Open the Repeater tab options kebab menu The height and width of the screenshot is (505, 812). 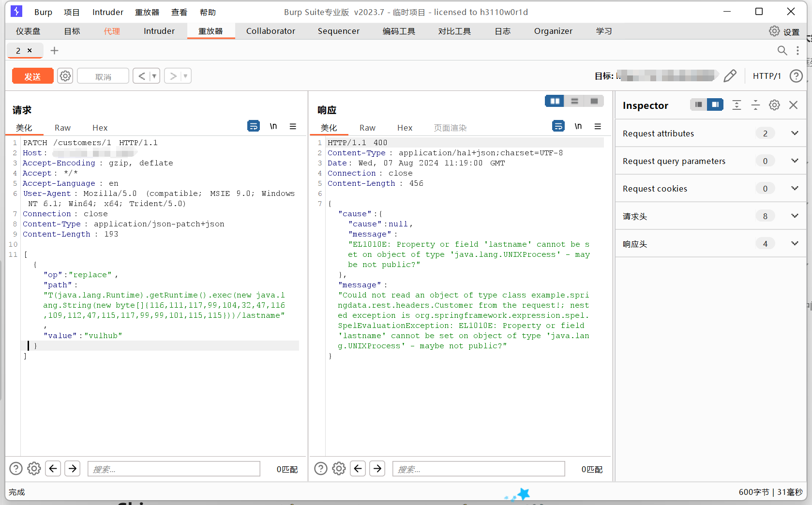(797, 50)
